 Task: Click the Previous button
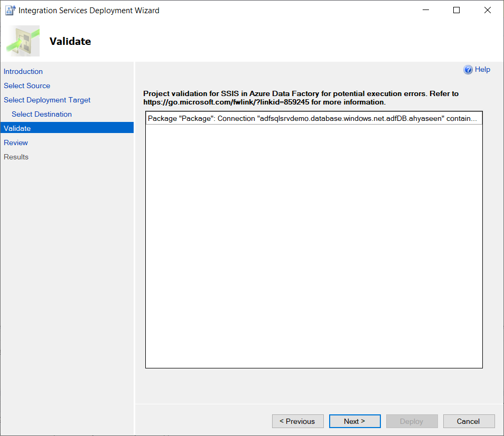click(x=297, y=421)
